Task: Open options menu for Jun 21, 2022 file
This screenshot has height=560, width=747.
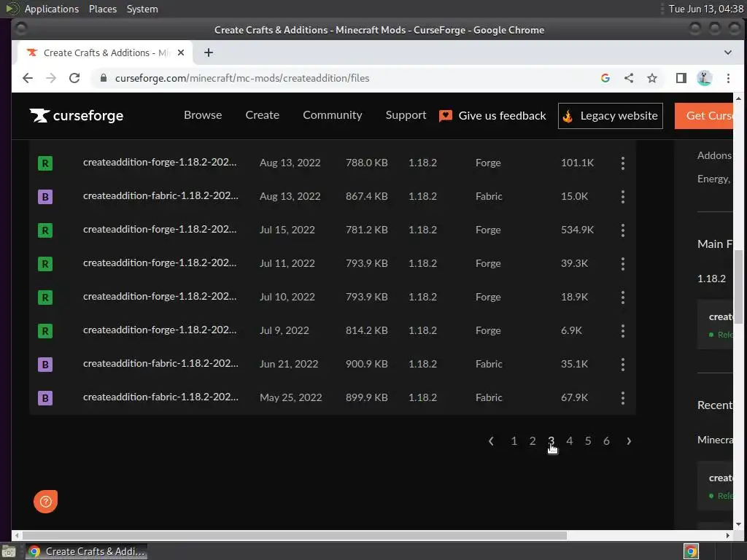Action: point(623,365)
